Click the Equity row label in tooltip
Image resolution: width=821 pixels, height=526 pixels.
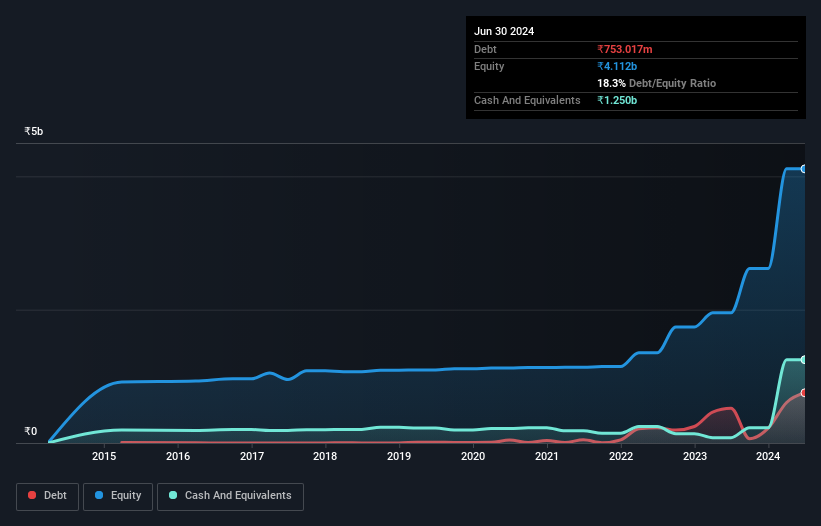pyautogui.click(x=489, y=66)
